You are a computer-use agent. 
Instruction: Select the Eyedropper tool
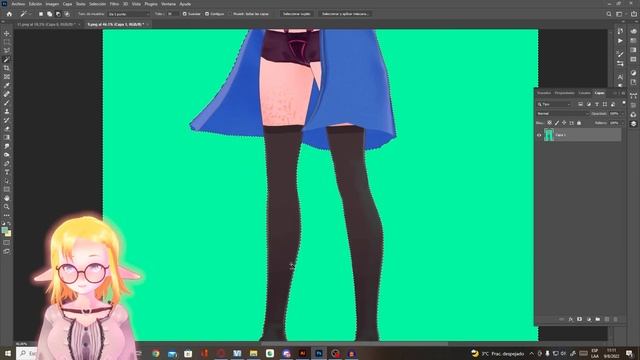(x=7, y=85)
